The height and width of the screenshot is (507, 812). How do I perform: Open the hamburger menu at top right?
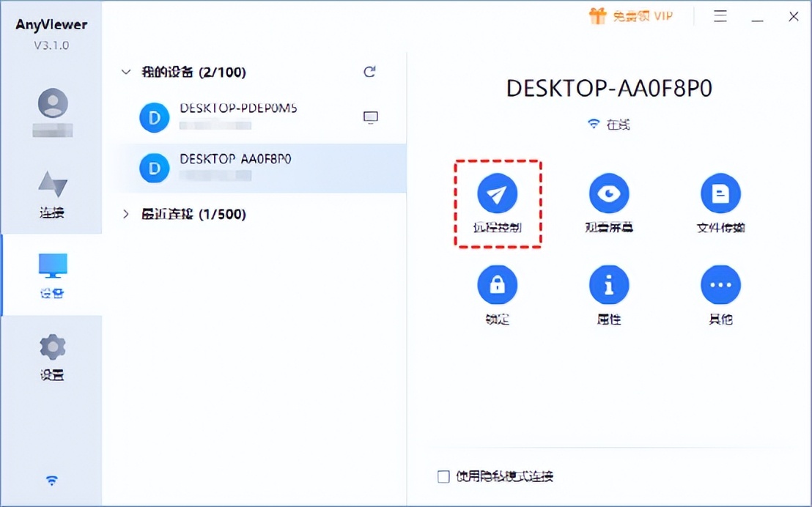coord(720,15)
